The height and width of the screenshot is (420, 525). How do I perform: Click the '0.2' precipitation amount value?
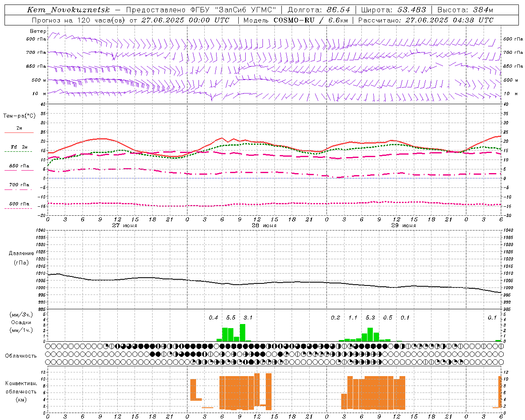(x=336, y=318)
